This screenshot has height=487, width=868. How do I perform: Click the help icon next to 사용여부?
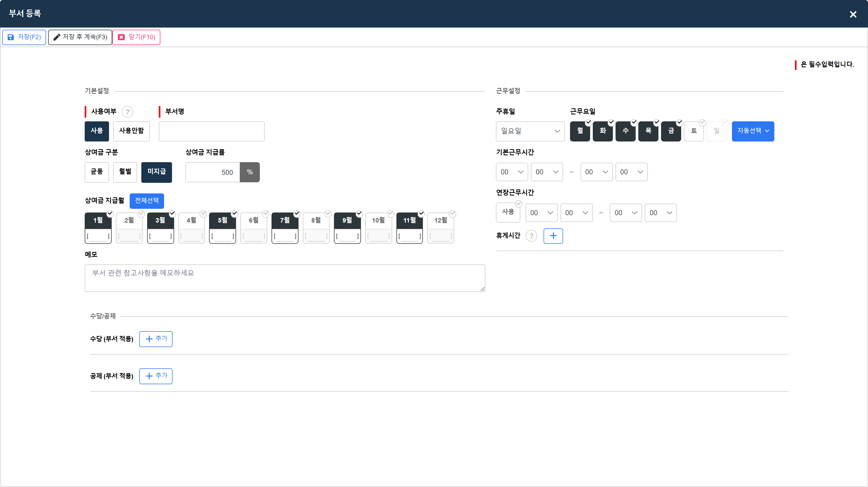click(127, 112)
